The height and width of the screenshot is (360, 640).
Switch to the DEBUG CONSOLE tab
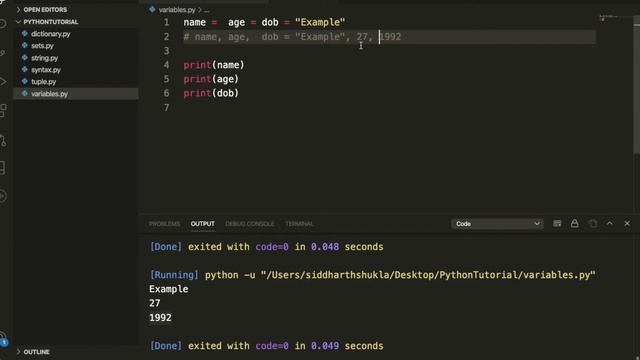point(250,224)
